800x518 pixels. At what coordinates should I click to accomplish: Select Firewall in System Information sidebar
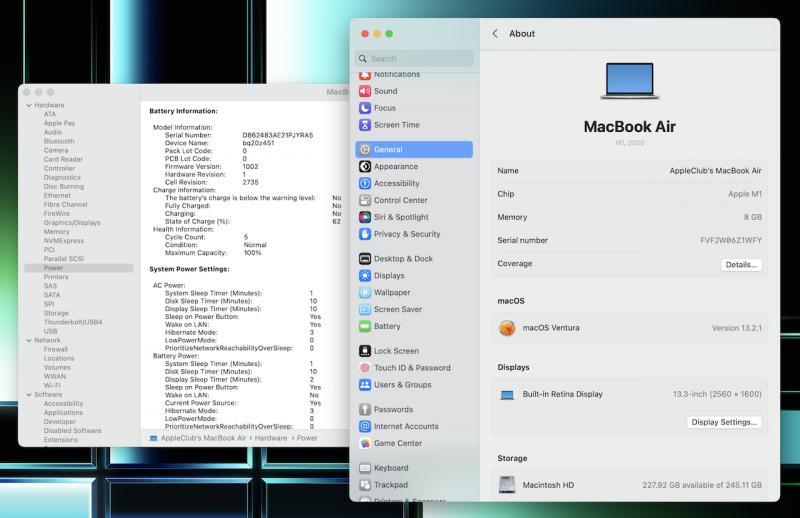56,349
